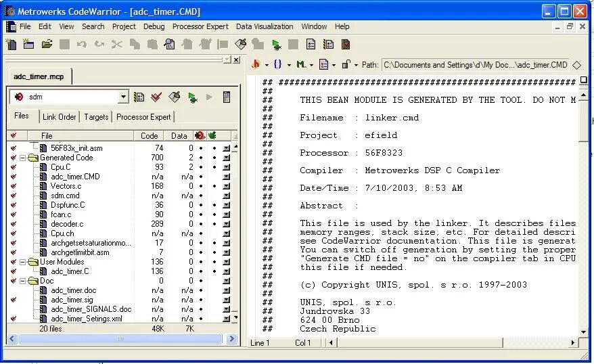The image size is (594, 364).
Task: Click project target settings icon beside sdm
Action: pyautogui.click(x=139, y=97)
